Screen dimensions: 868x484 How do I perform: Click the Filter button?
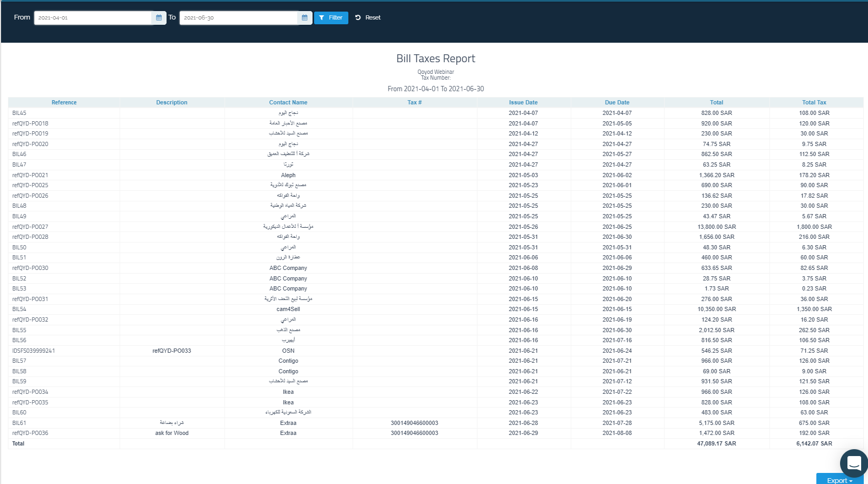coord(331,18)
